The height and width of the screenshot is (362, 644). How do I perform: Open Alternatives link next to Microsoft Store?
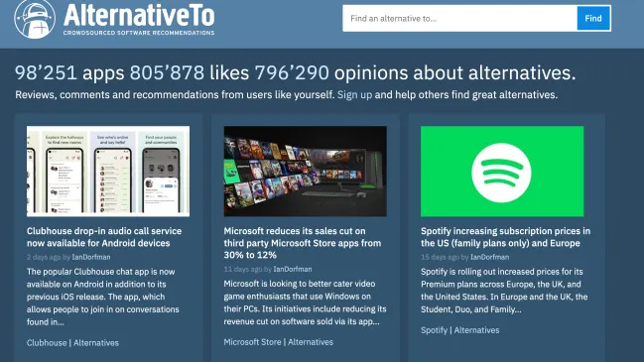pyautogui.click(x=311, y=342)
